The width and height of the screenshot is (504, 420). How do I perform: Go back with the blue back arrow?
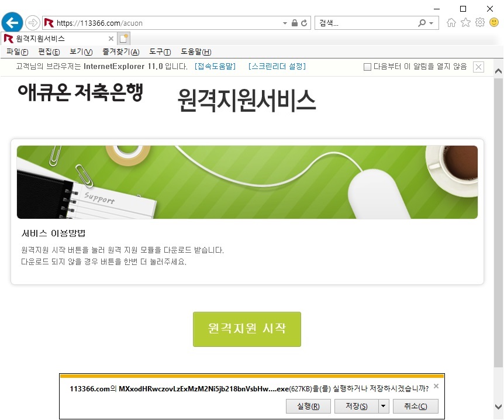tap(12, 23)
